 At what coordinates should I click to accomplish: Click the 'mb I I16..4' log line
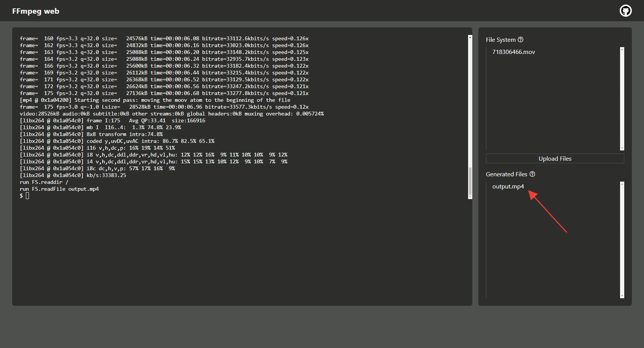tap(100, 127)
